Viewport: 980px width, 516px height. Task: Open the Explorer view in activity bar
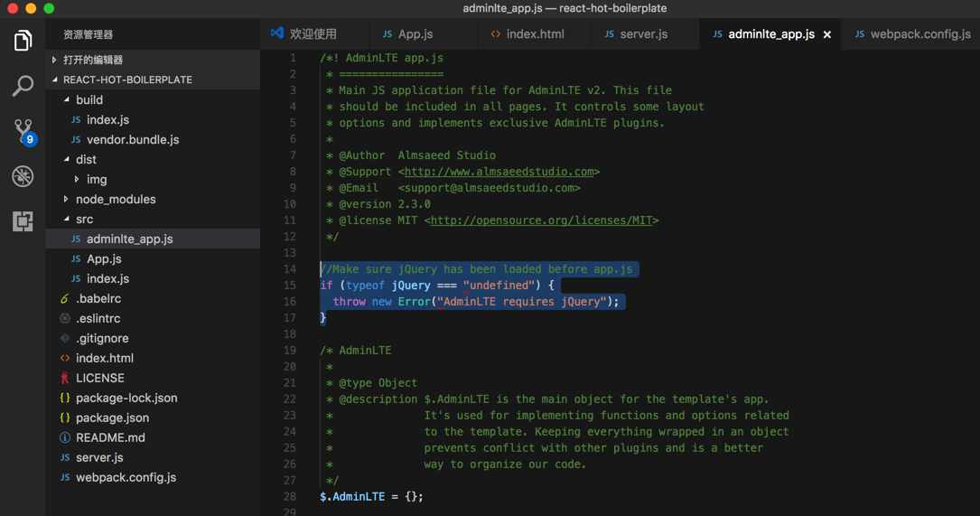23,41
